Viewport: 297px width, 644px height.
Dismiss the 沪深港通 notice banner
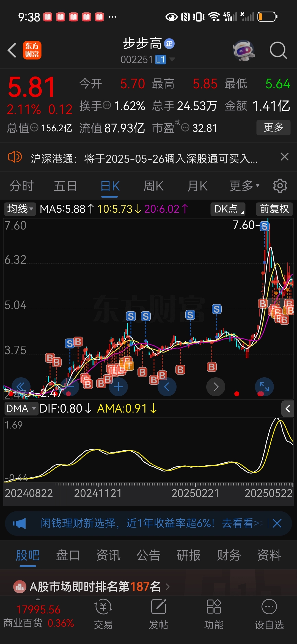tap(285, 157)
